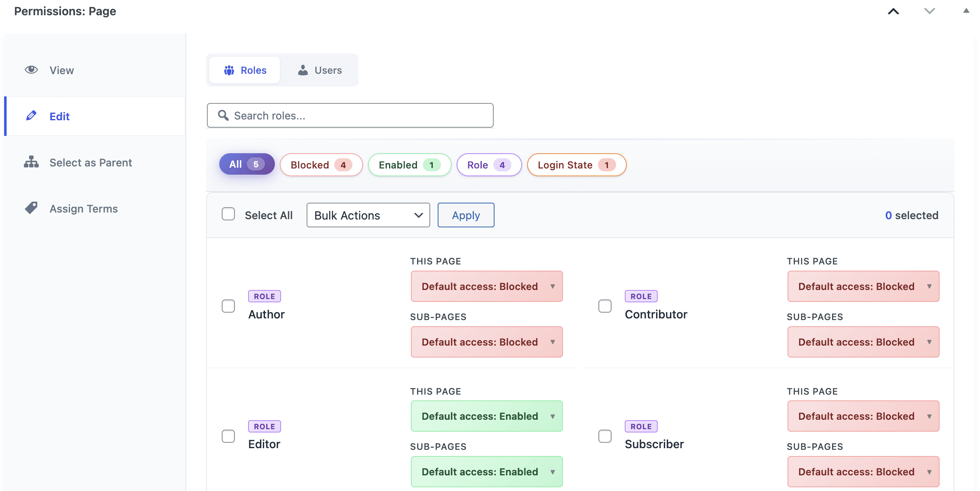Click the eye icon beside View
980x491 pixels.
[x=31, y=70]
